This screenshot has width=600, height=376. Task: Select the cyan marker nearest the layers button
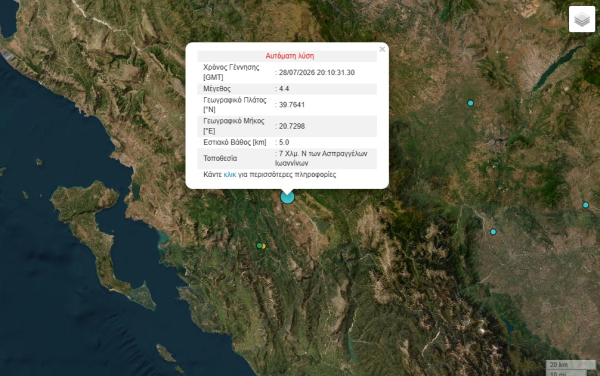(471, 103)
